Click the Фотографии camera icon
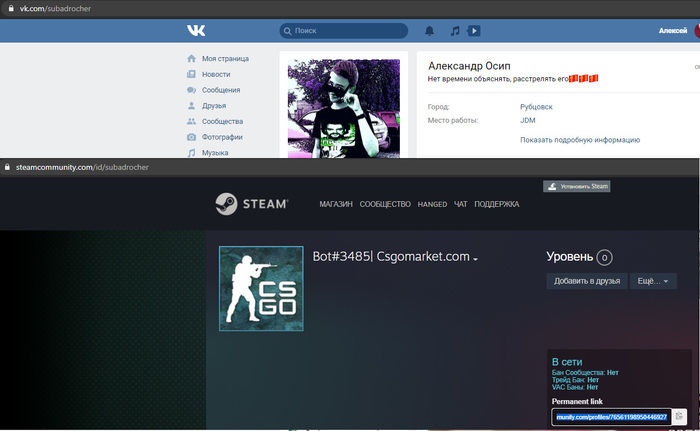This screenshot has width=700, height=431. 191,137
